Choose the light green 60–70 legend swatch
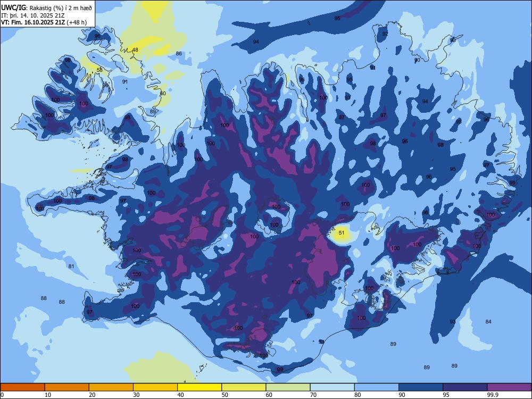532x399 pixels. [x=288, y=387]
